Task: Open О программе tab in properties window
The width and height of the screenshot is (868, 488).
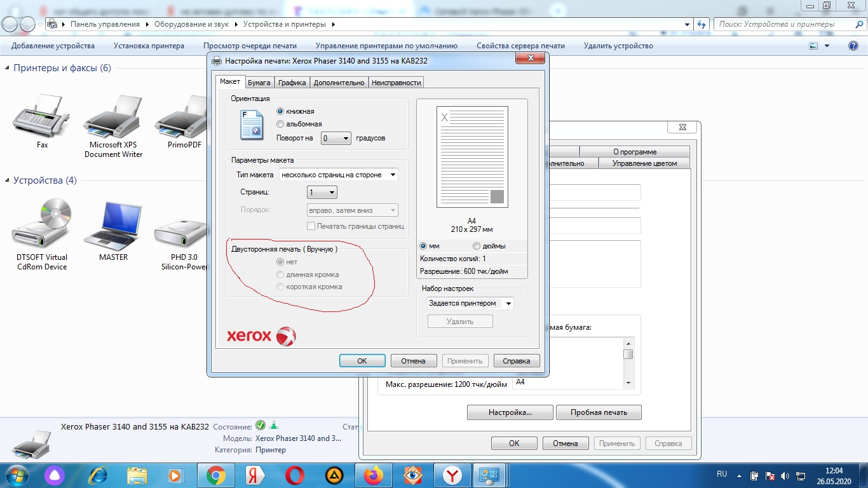Action: [x=635, y=152]
